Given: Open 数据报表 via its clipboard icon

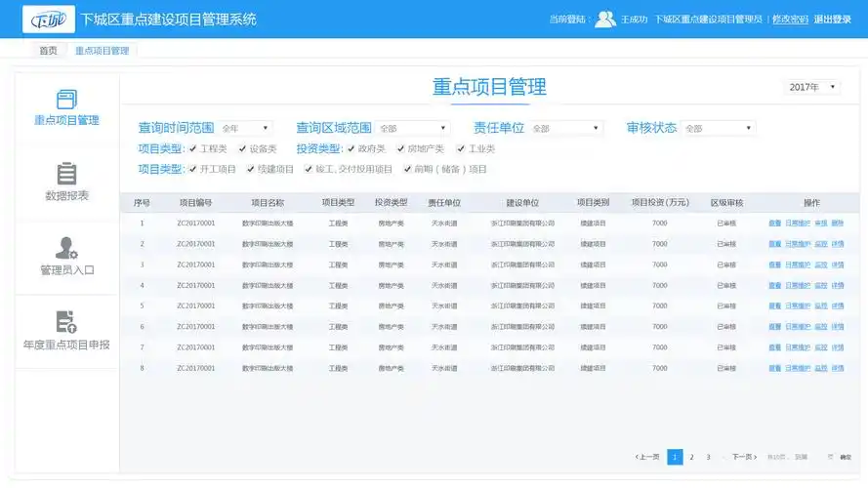Looking at the screenshot, I should tap(66, 174).
